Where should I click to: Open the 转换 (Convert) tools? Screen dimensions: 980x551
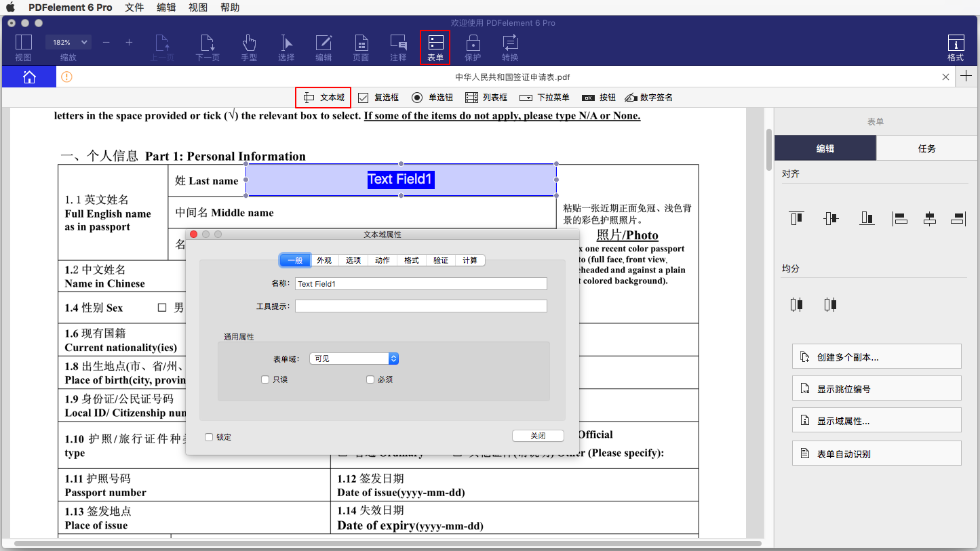pos(510,46)
